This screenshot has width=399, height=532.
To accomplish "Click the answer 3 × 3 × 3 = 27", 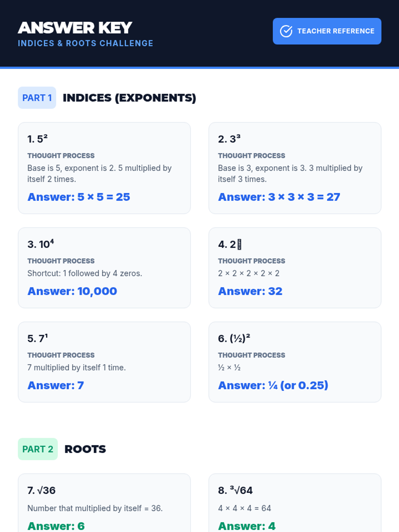I will pos(279,197).
